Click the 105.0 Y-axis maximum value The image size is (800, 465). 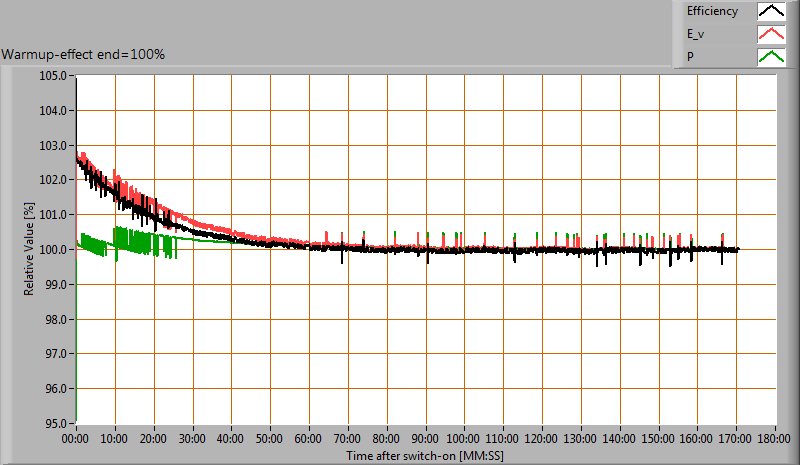[54, 75]
